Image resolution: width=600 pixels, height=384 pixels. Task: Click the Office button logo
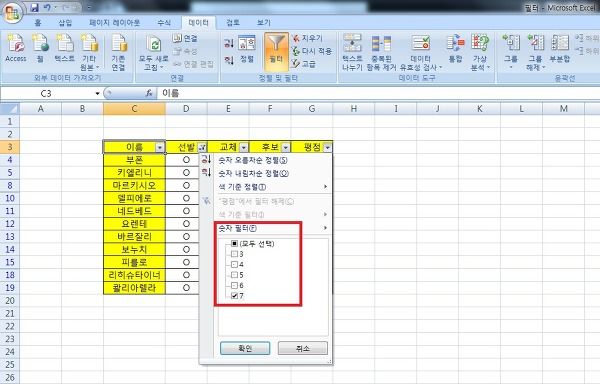click(x=12, y=13)
